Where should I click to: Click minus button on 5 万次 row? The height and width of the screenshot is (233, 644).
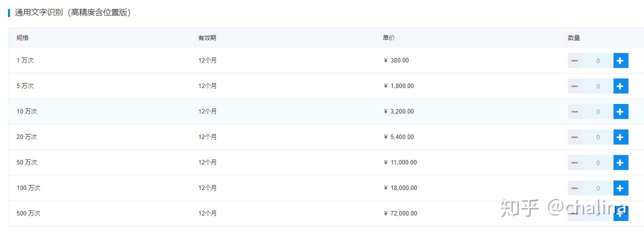575,86
